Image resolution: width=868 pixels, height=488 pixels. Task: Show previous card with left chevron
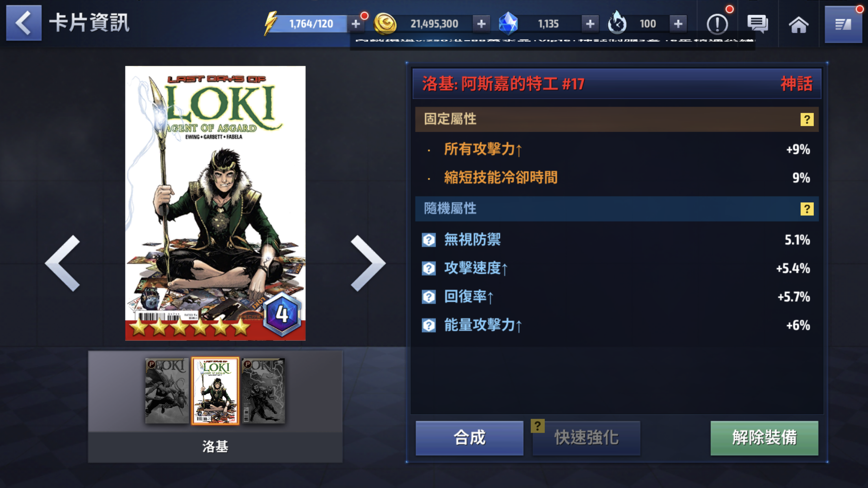63,263
